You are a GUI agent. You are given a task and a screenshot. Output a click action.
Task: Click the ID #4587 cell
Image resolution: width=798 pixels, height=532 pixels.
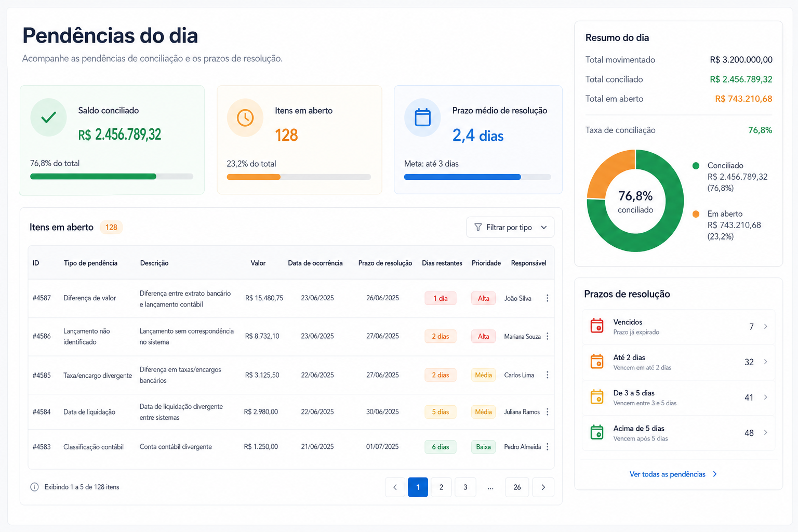(42, 298)
